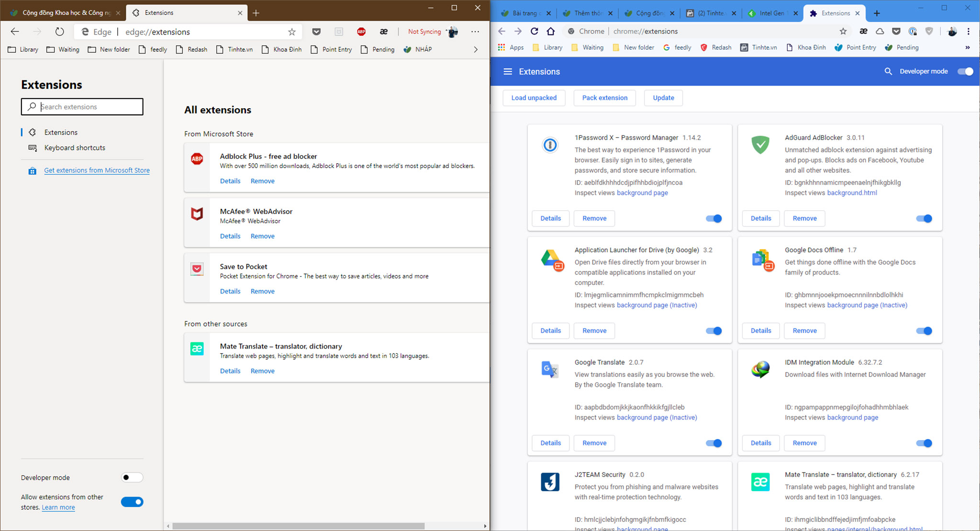Open Pocket extension icon in Edge toolbar

316,32
